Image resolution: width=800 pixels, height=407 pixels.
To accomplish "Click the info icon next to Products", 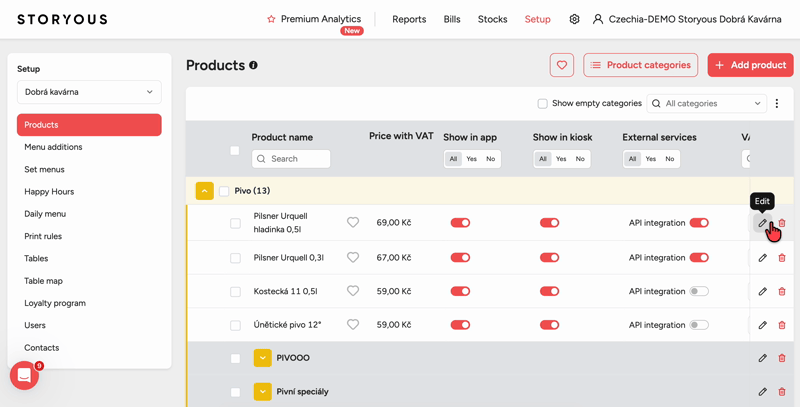I will click(253, 65).
